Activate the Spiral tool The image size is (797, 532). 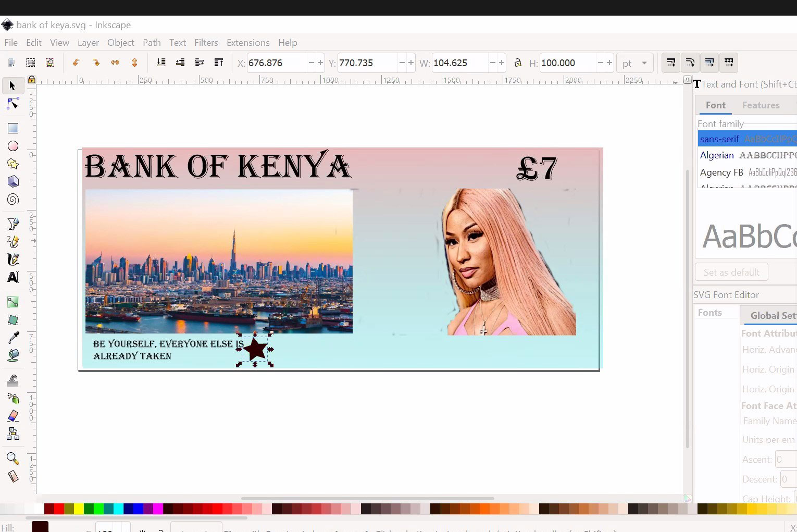click(13, 200)
